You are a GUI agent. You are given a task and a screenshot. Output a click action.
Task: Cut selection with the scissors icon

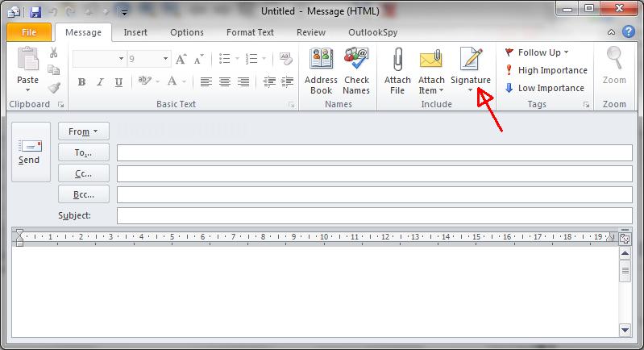[53, 52]
